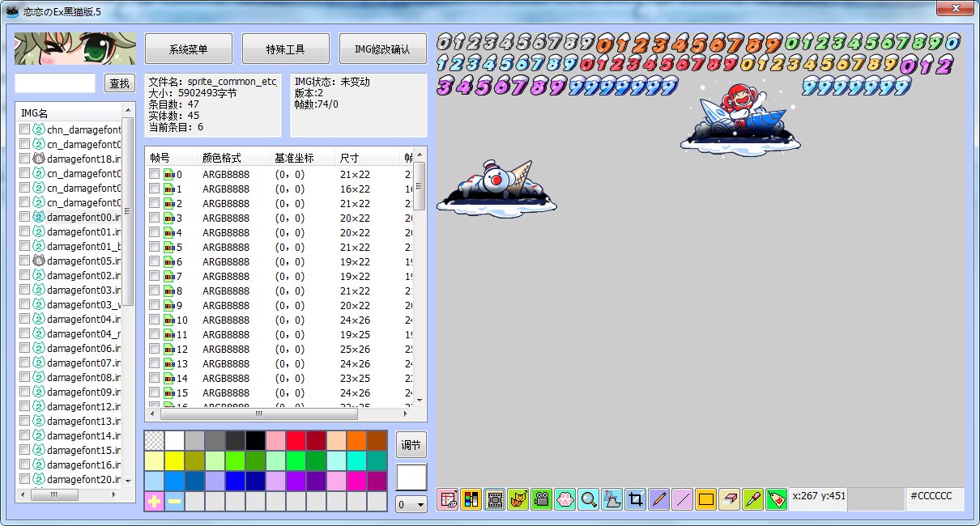
Task: Click the frame icon of frame 6
Action: click(169, 261)
